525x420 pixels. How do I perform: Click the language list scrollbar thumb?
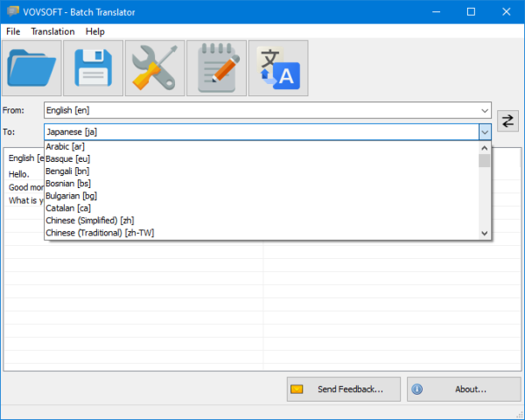[x=485, y=161]
